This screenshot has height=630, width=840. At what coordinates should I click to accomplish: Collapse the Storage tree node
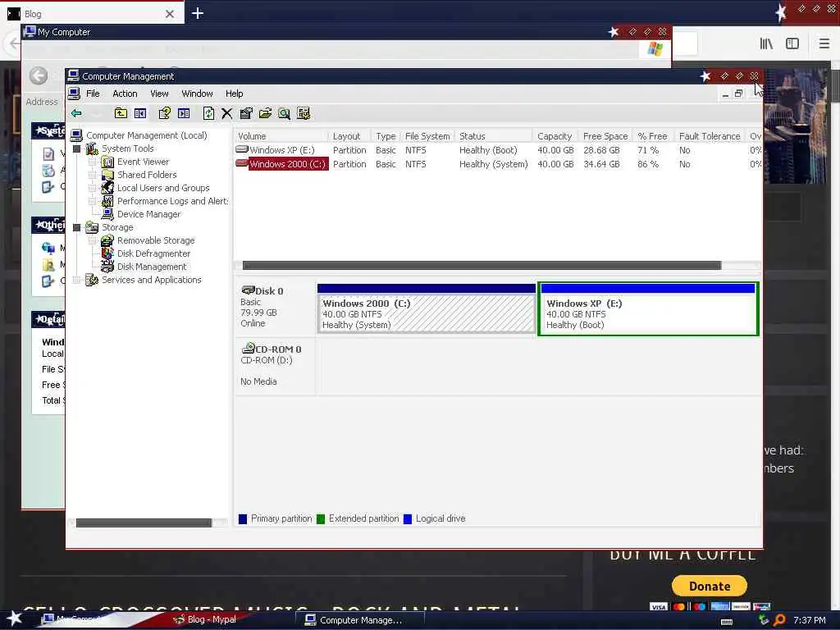click(x=76, y=228)
